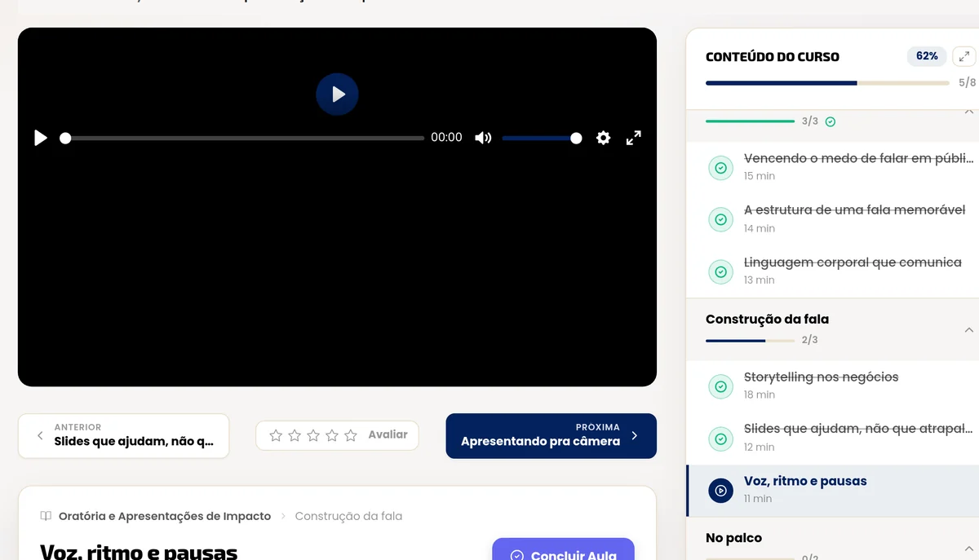Open lesson Vencendo o medo de falar em público
Screen dimensions: 979x560
(832, 167)
